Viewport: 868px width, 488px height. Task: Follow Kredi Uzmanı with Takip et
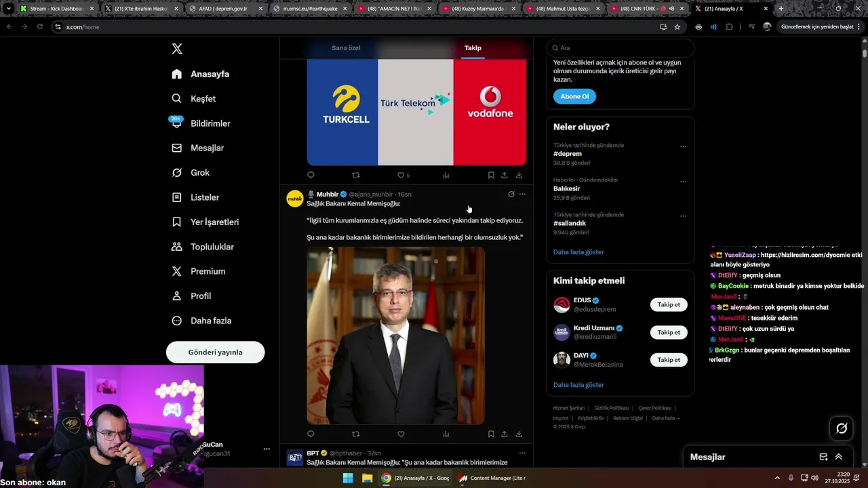(x=668, y=332)
